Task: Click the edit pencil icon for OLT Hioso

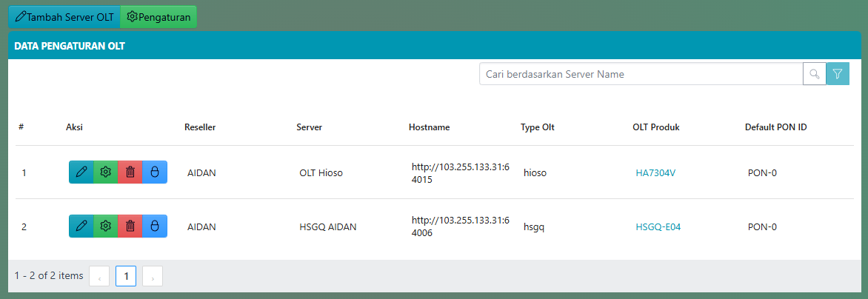Action: coord(81,172)
